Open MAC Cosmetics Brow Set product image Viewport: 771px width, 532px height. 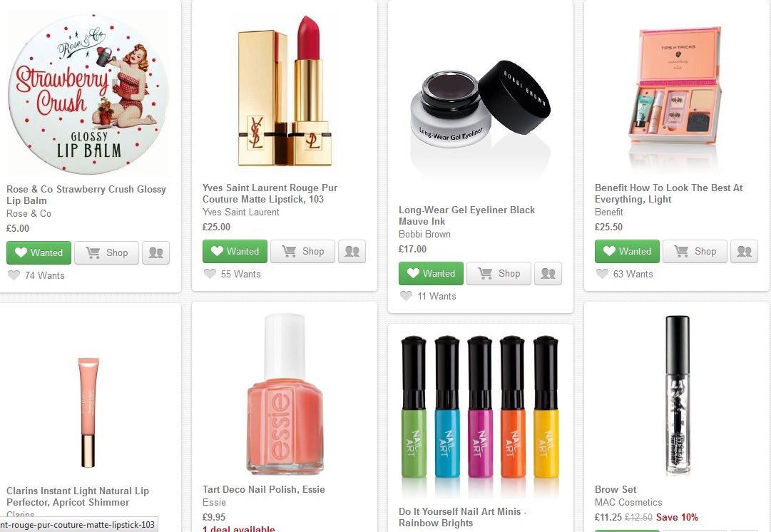click(x=676, y=394)
